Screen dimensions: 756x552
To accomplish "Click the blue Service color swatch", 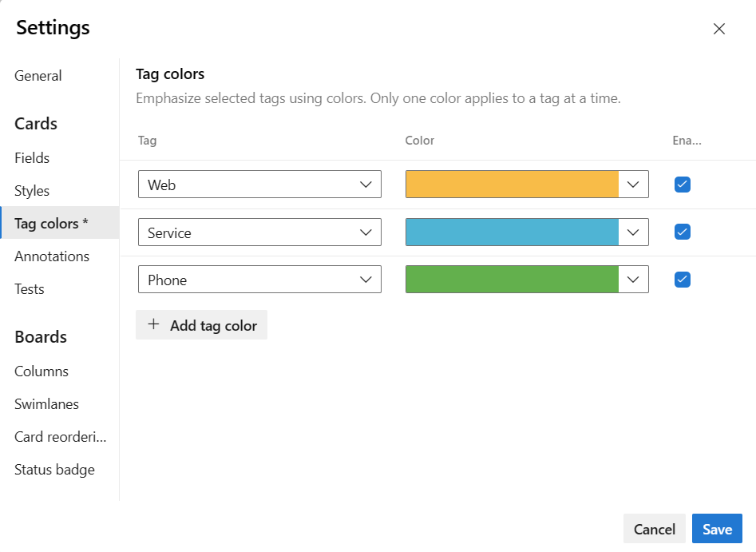I will [x=512, y=232].
